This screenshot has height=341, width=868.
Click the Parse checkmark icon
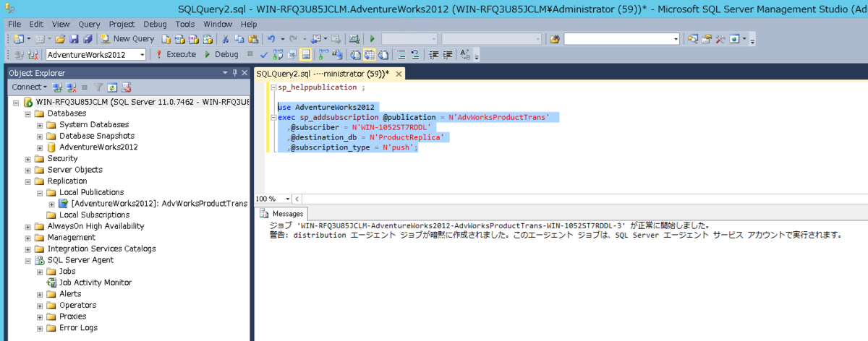[x=264, y=54]
